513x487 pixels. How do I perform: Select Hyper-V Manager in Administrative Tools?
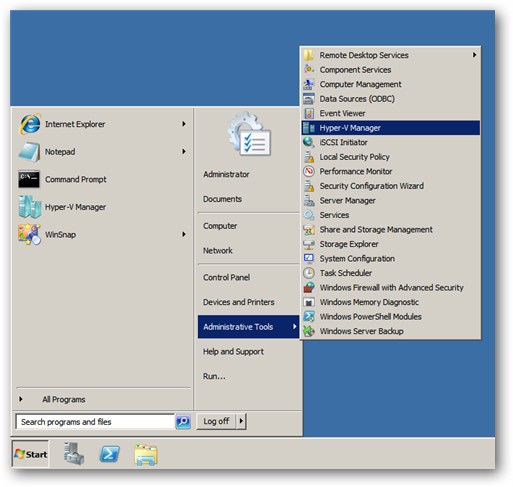[x=390, y=128]
